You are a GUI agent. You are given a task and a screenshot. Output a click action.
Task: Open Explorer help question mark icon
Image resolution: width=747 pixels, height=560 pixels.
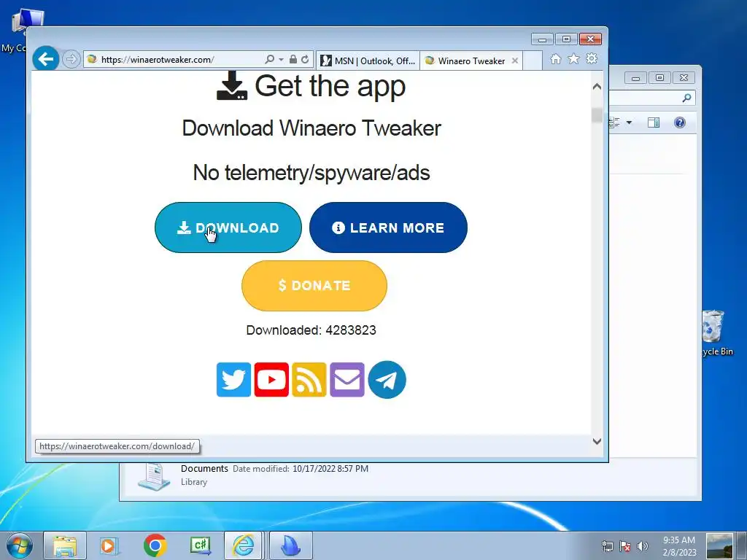click(680, 122)
